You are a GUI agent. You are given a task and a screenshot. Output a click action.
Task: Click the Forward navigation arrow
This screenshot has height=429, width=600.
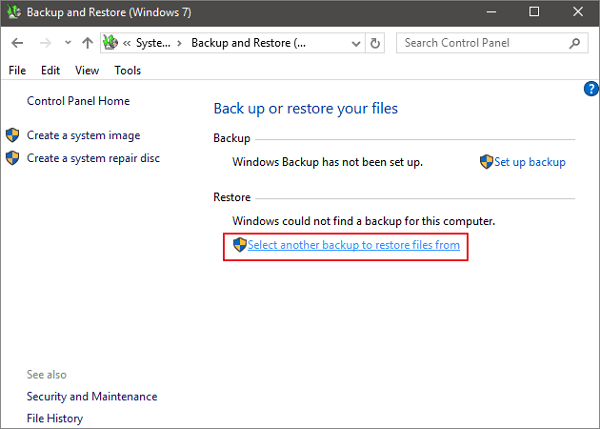44,44
